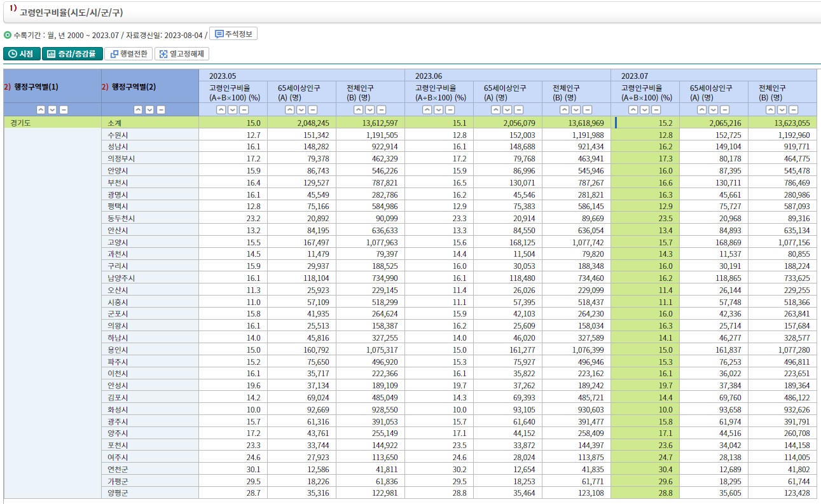Sort 2023.06 65세이상인구 column ascending

click(x=496, y=110)
